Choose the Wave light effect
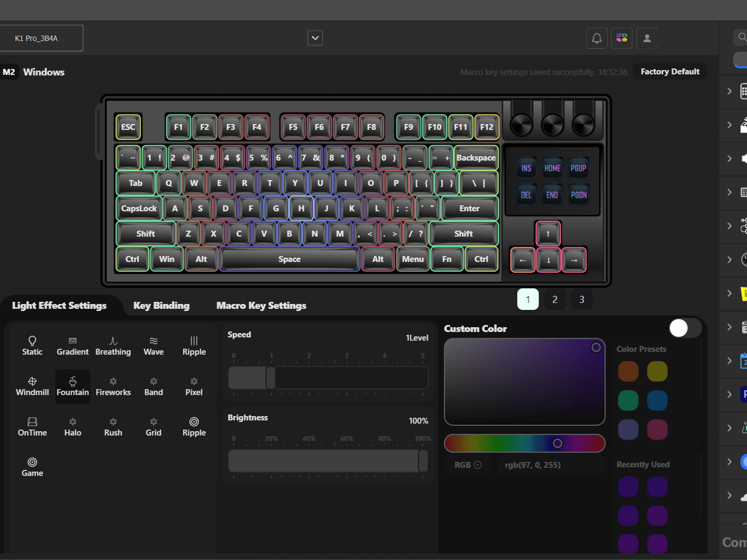This screenshot has width=747, height=560. click(x=154, y=346)
